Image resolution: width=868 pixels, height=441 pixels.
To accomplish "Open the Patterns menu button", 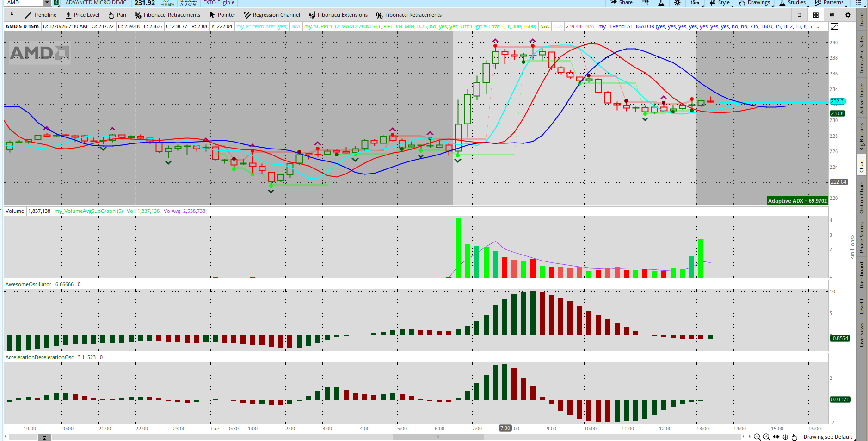I will point(832,3).
